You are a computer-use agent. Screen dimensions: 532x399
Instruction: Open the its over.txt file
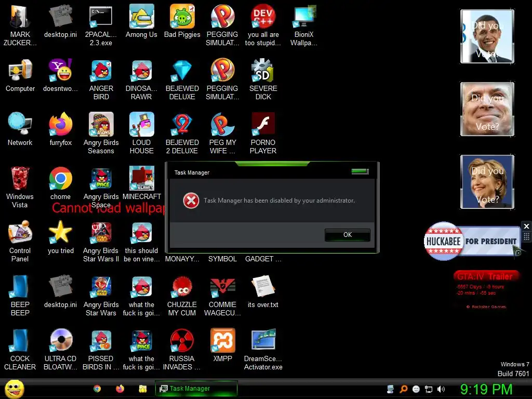(x=263, y=291)
